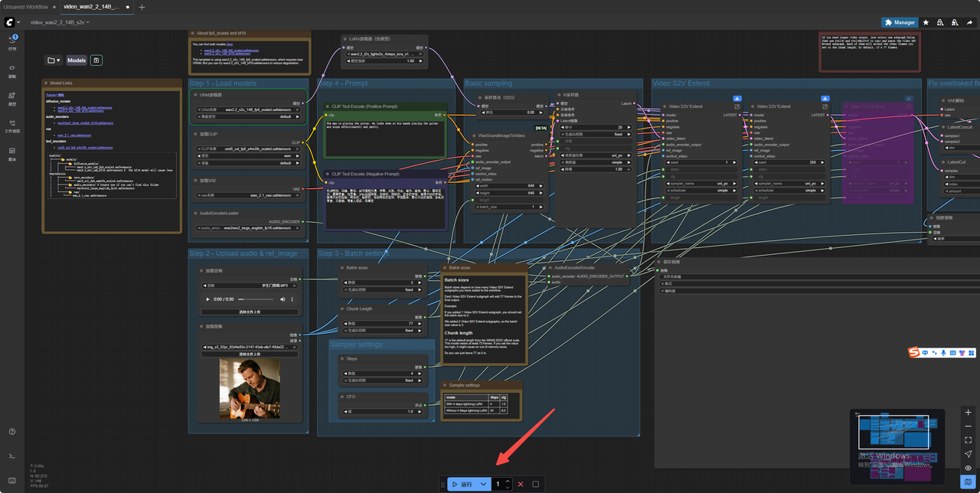Viewport: 980px width, 493px height.
Task: Fit the view with the frame icon
Action: pyautogui.click(x=969, y=439)
